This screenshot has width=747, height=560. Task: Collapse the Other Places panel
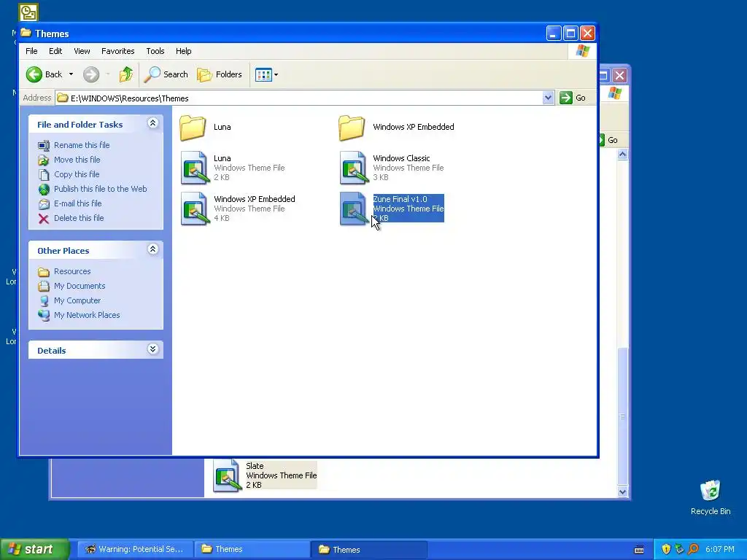tap(152, 249)
